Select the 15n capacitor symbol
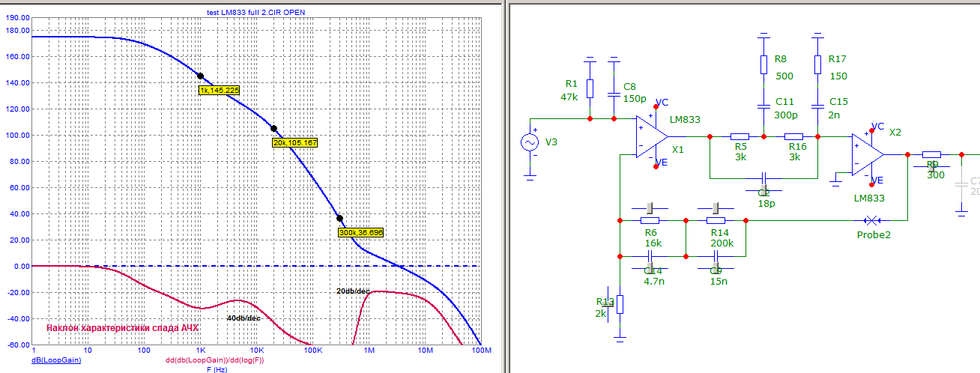The image size is (980, 373). click(x=716, y=256)
